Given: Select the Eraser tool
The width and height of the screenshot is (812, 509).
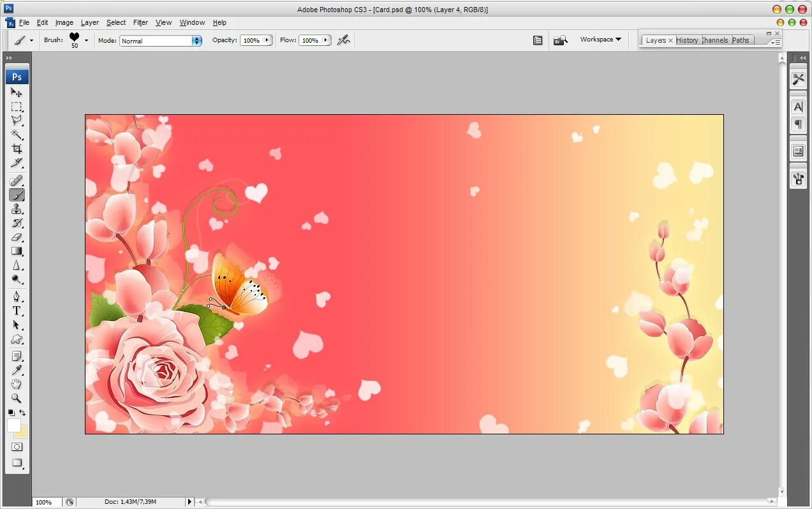Looking at the screenshot, I should 17,237.
